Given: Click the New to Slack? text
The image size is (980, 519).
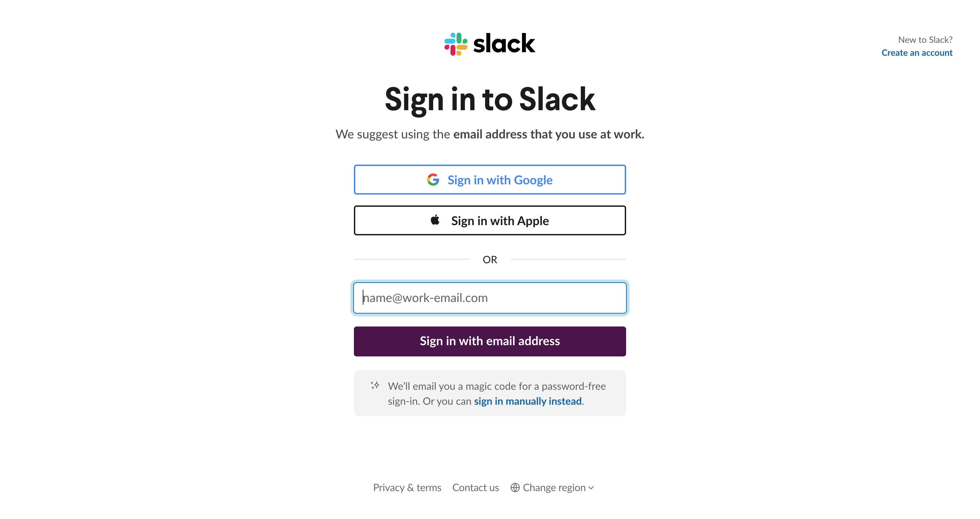Looking at the screenshot, I should [x=925, y=39].
